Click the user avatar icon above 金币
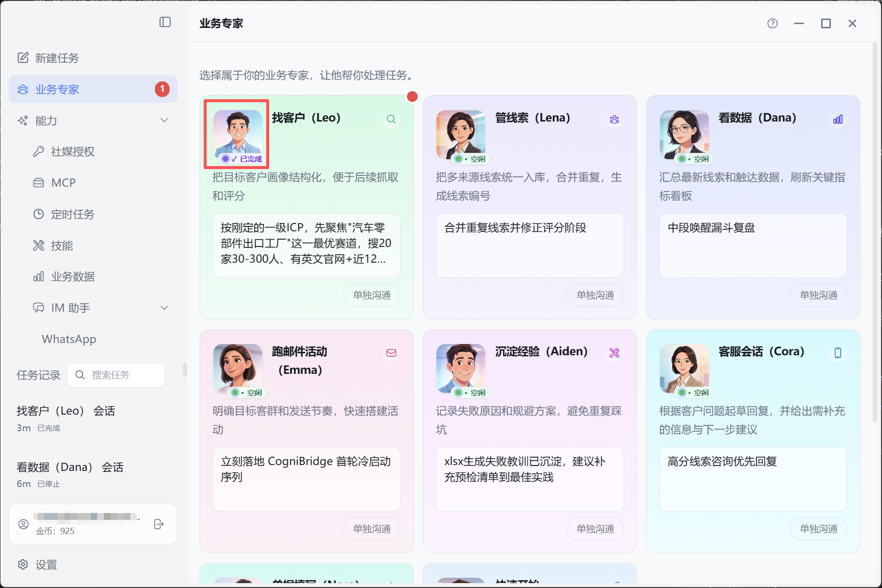Viewport: 882px width, 588px height. pos(23,524)
